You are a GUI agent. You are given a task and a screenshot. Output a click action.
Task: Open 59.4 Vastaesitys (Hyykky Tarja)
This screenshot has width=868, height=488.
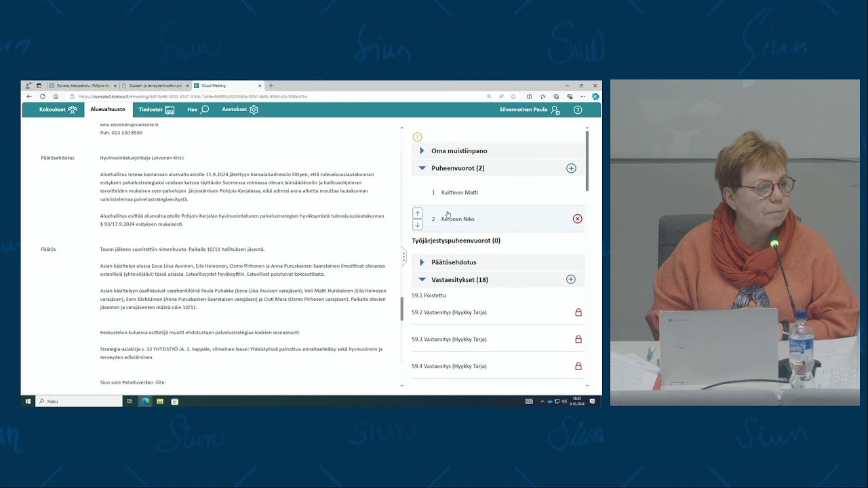coord(449,366)
